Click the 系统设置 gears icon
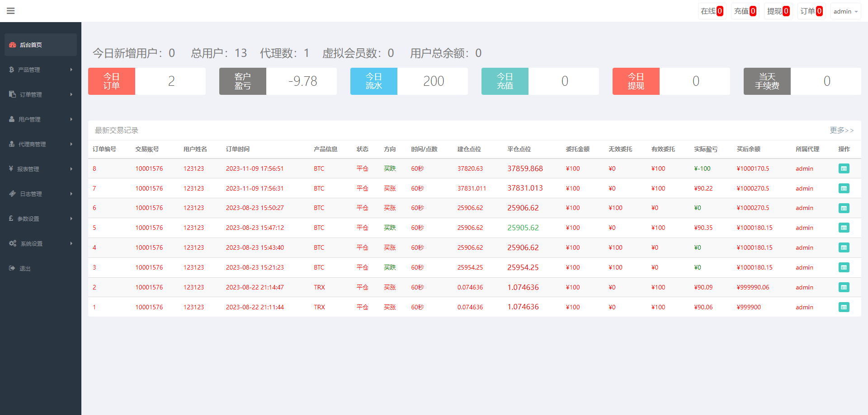The height and width of the screenshot is (415, 868). click(13, 243)
